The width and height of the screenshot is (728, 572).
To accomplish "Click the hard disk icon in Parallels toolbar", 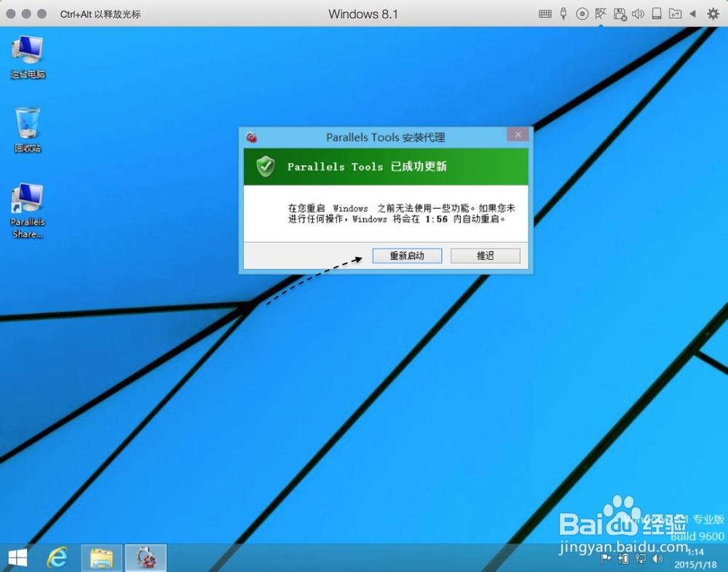I will 657,14.
